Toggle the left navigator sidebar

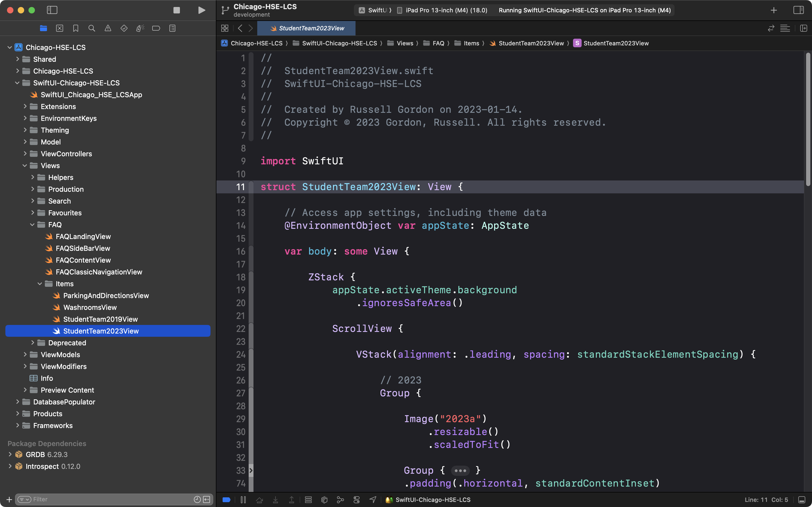(x=52, y=10)
